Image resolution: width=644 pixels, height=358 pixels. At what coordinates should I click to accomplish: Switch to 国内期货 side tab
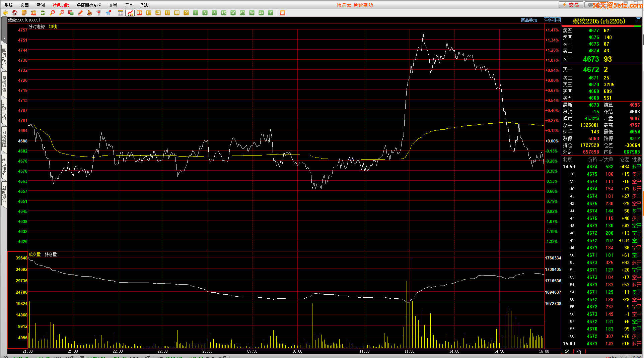(4, 56)
